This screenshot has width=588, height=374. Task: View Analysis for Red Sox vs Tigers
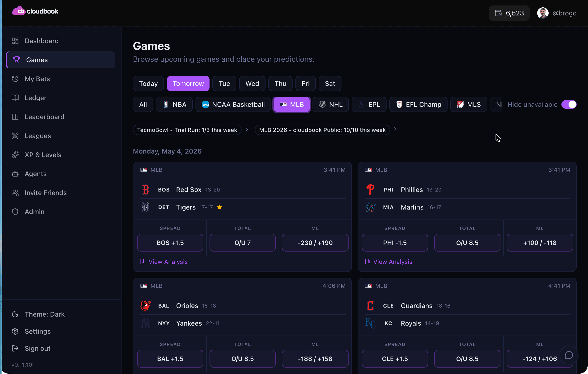click(164, 262)
